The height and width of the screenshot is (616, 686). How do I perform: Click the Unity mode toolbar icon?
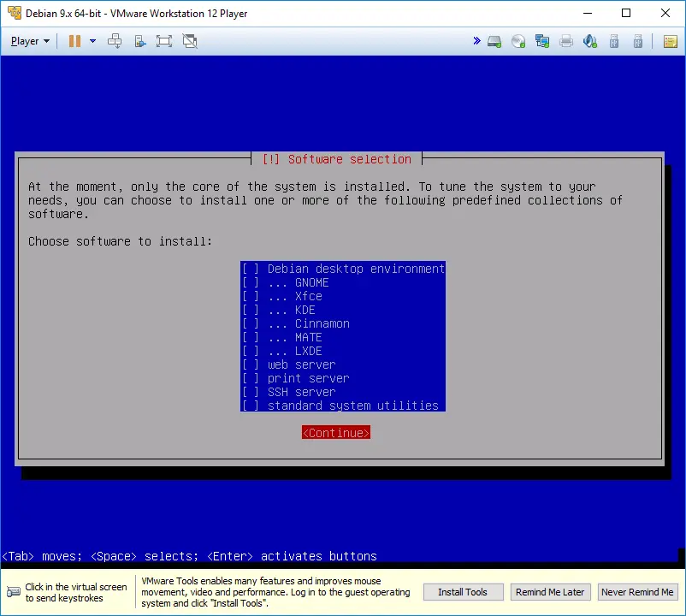(190, 41)
